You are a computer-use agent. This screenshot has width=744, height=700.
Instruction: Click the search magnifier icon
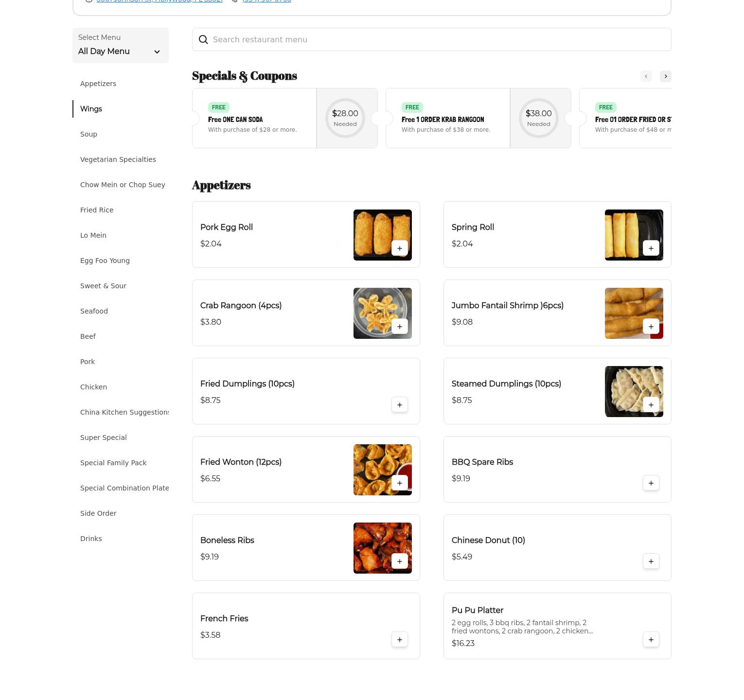[x=203, y=40]
